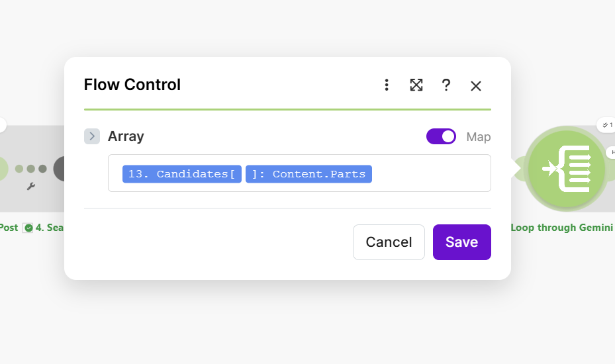Image resolution: width=615 pixels, height=364 pixels.
Task: Select the green Iterator module icon
Action: (565, 169)
